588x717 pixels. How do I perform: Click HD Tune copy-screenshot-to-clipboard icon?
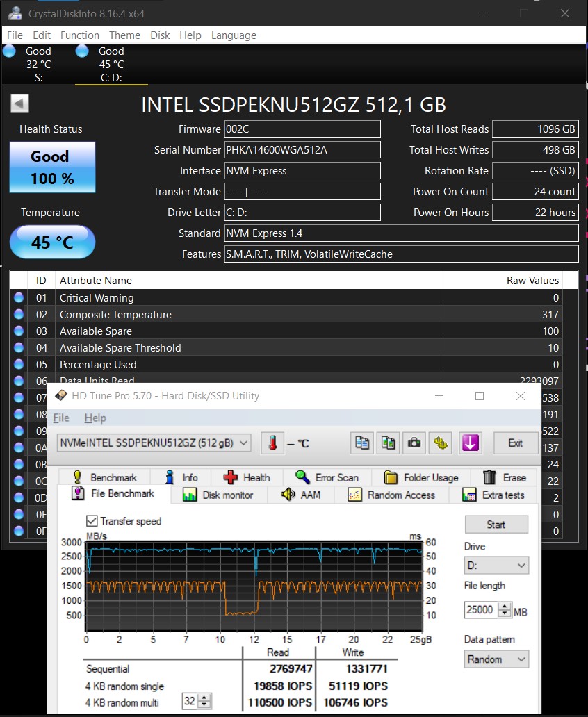(x=388, y=443)
